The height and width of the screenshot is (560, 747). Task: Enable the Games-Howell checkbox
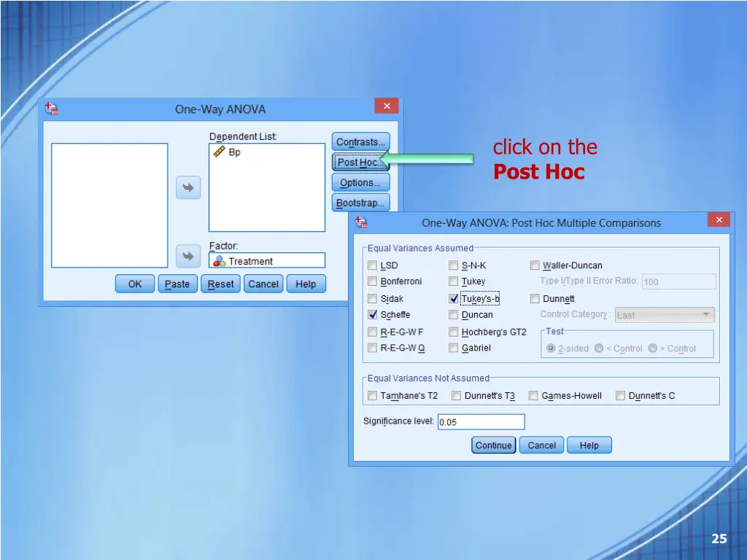pos(533,396)
